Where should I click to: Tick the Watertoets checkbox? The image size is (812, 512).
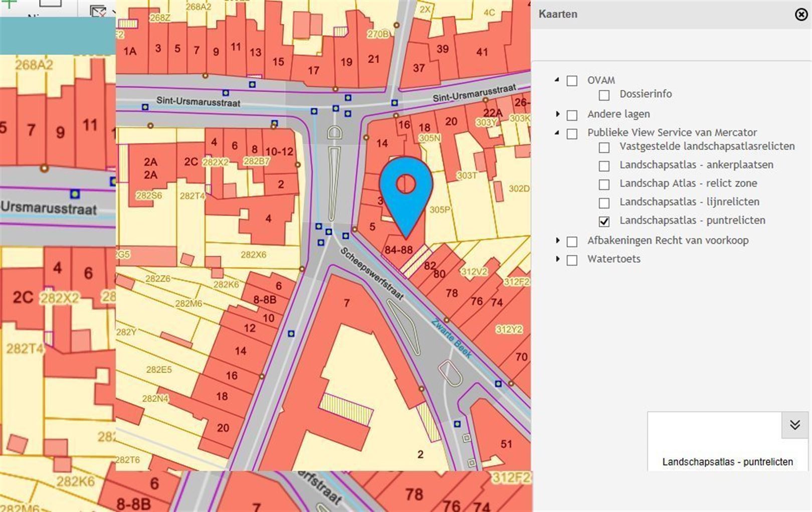coord(572,260)
